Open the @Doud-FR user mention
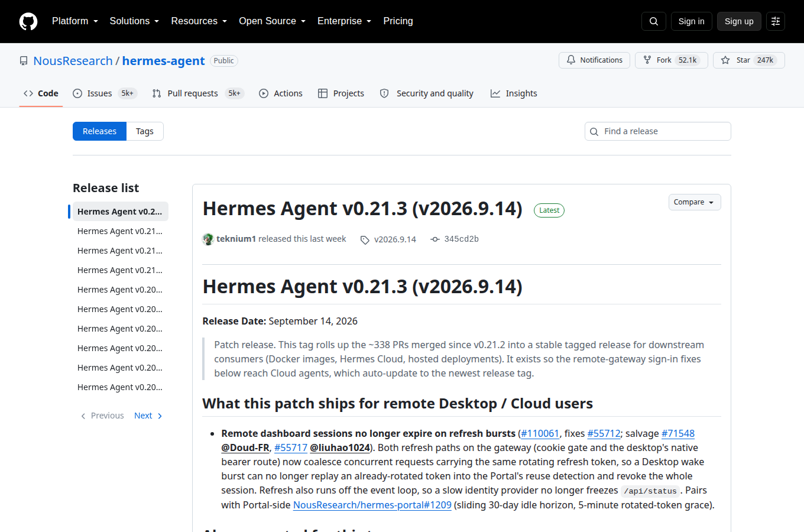Viewport: 804px width, 532px height. click(245, 447)
